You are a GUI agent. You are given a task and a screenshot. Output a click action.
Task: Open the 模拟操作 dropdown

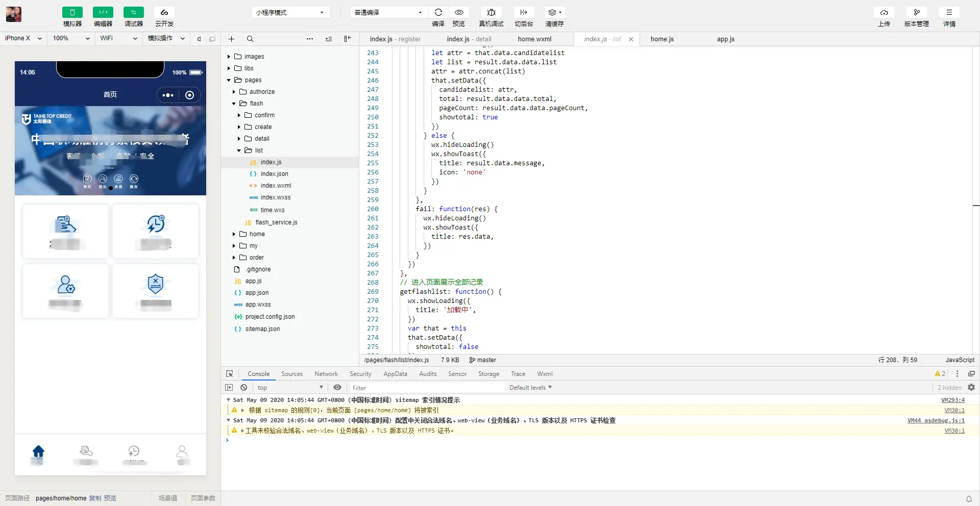point(166,38)
